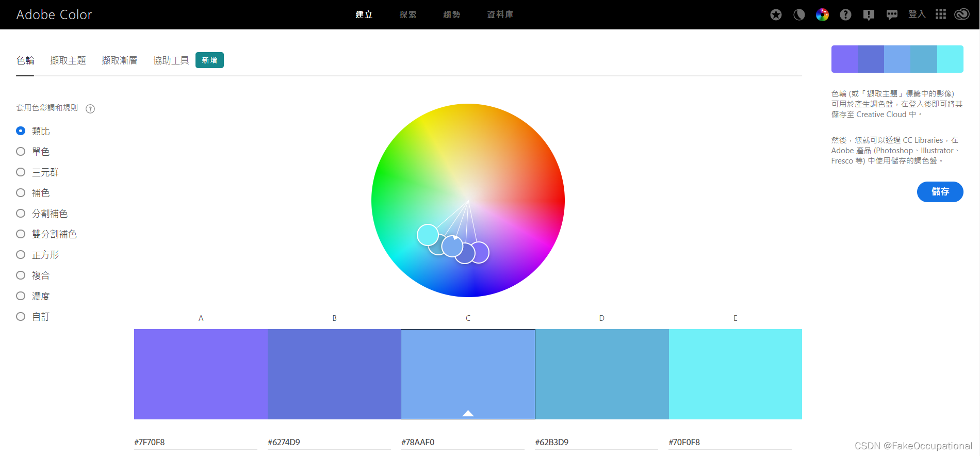Viewport: 980px width, 456px height.
Task: Select the 類比 harmony rule
Action: (x=33, y=131)
